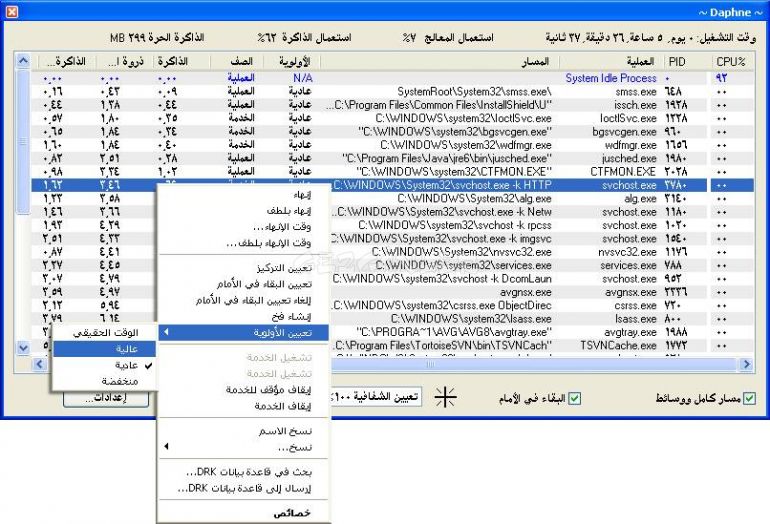
Task: Click the 'تعيين الشفافية' button
Action: pos(375,397)
